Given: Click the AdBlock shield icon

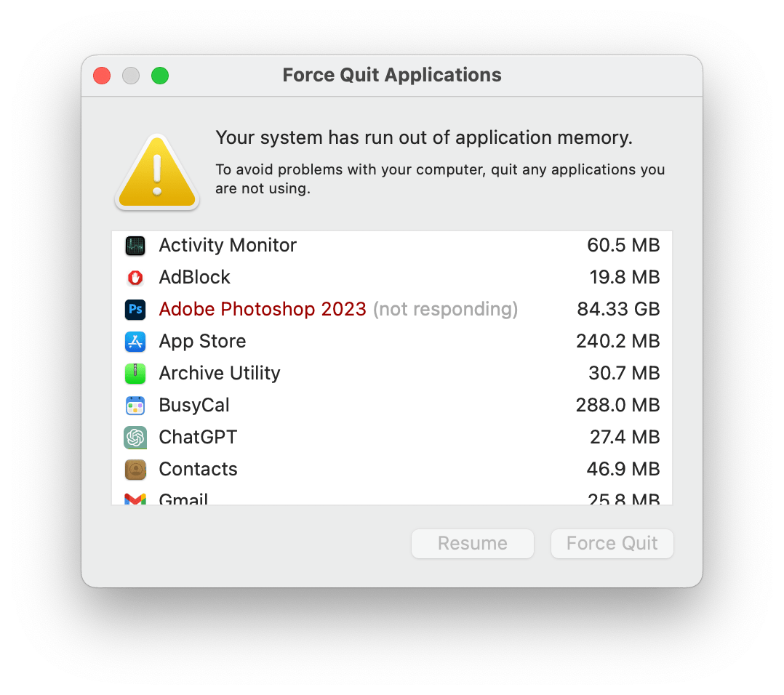Looking at the screenshot, I should coord(135,278).
